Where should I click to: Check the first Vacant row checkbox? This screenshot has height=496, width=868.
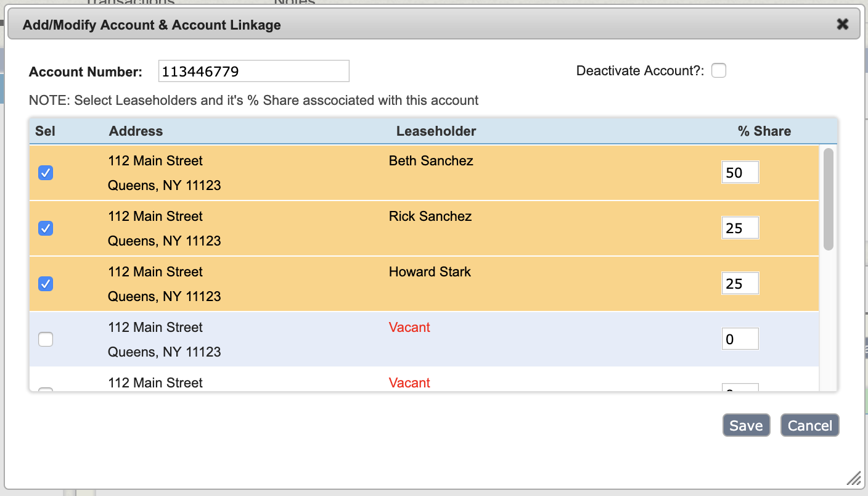click(x=46, y=339)
